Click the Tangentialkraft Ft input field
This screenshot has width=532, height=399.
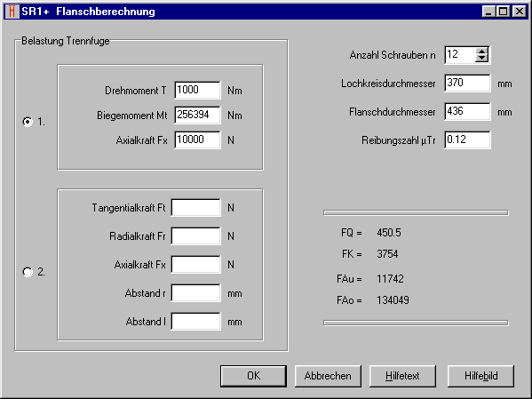tap(195, 207)
